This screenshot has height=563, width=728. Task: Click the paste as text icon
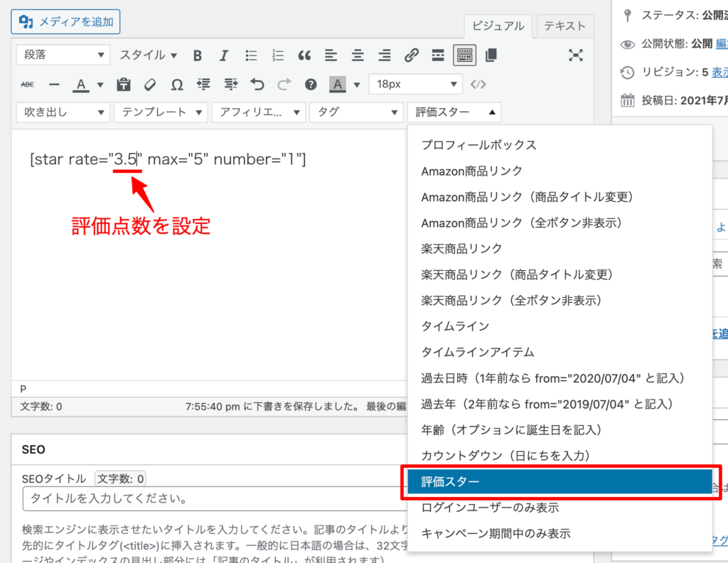pos(124,85)
